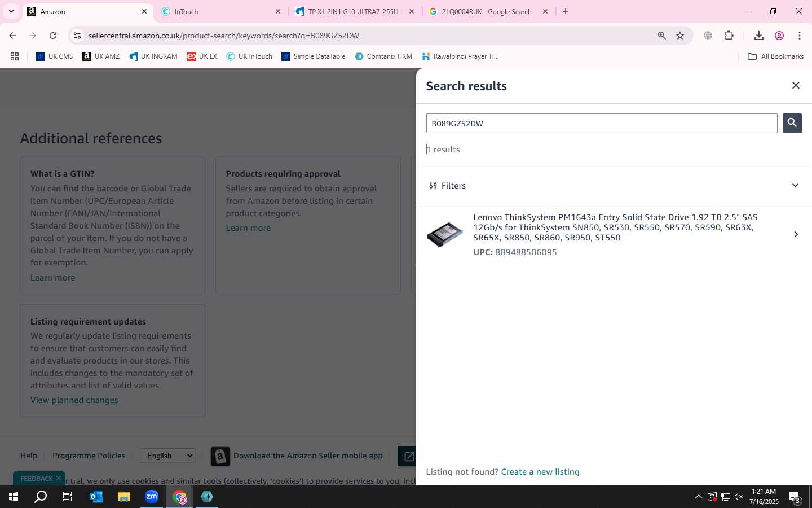Go back to previous page
Screen dimensions: 812x508
point(12,36)
